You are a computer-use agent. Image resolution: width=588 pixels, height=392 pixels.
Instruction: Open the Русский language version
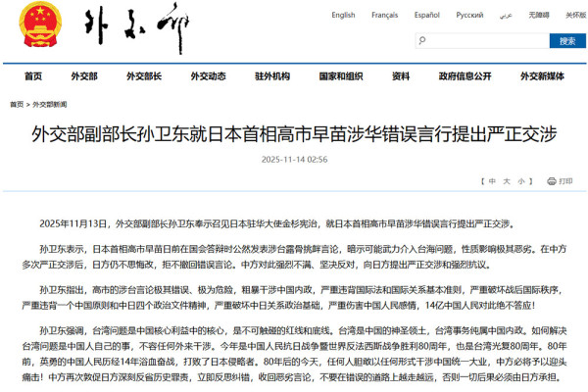tap(469, 16)
